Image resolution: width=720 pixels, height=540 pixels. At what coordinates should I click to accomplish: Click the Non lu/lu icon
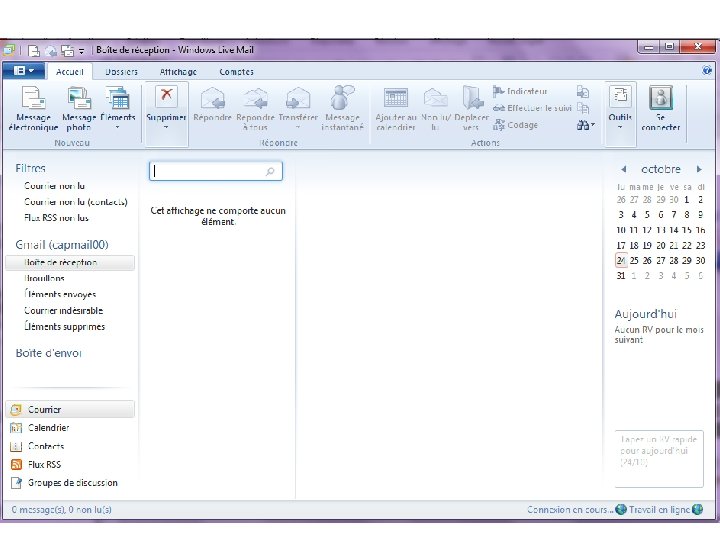pyautogui.click(x=436, y=109)
